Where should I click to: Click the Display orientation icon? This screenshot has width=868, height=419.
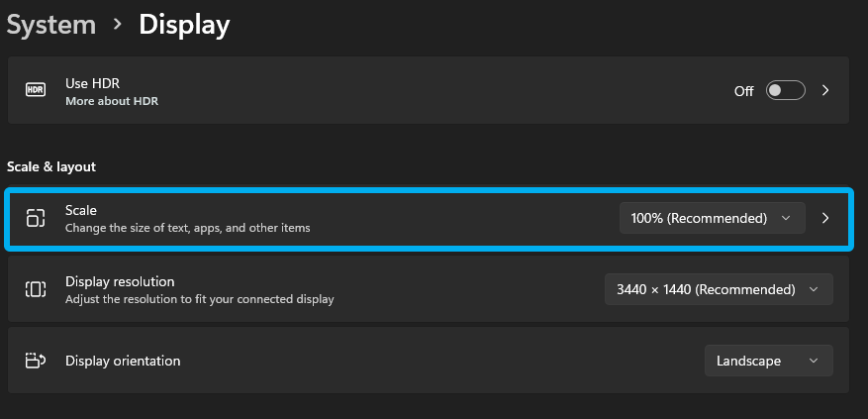point(36,361)
